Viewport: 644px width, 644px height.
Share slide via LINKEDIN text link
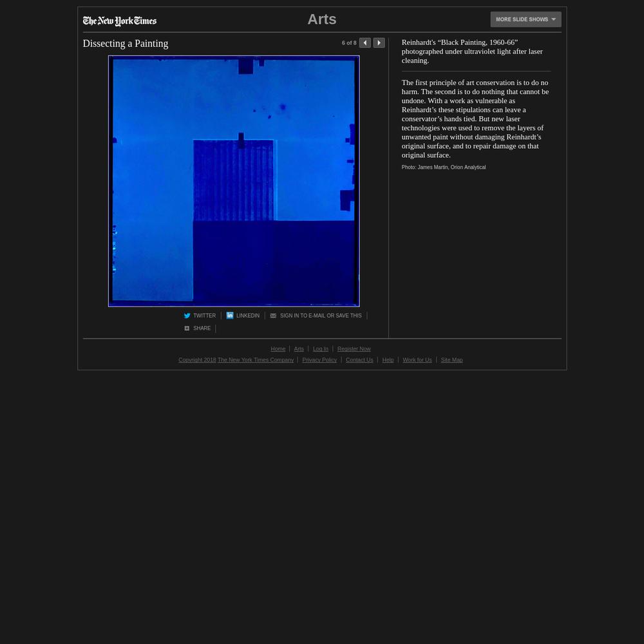[248, 316]
